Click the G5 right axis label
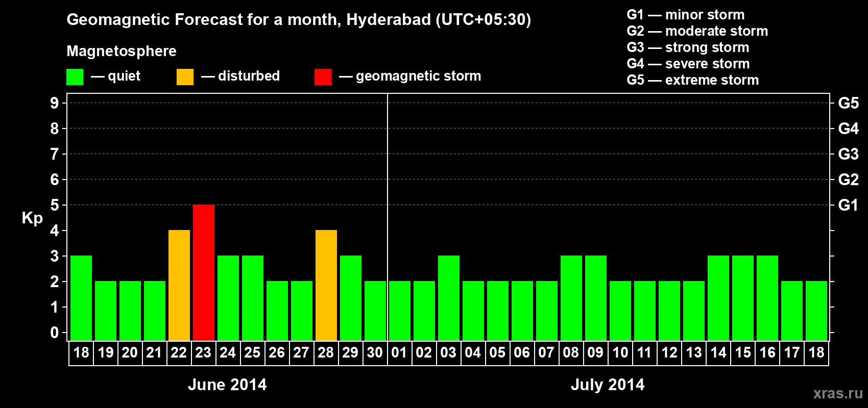868x408 pixels. point(849,103)
